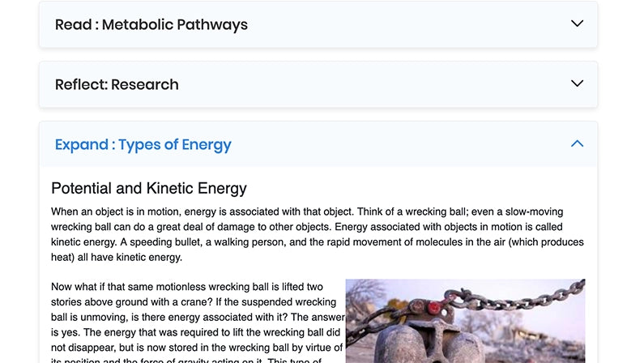Collapse Types of Energy using up chevron
The width and height of the screenshot is (644, 363).
point(577,143)
